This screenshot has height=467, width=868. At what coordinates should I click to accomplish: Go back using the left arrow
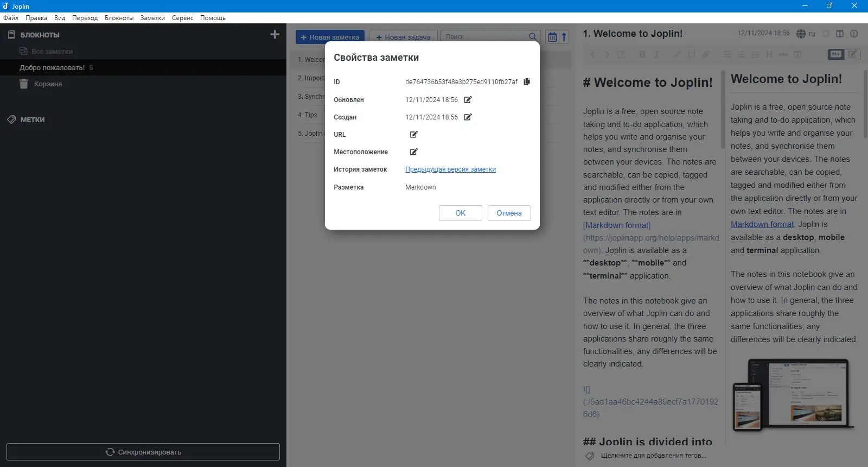(592, 54)
